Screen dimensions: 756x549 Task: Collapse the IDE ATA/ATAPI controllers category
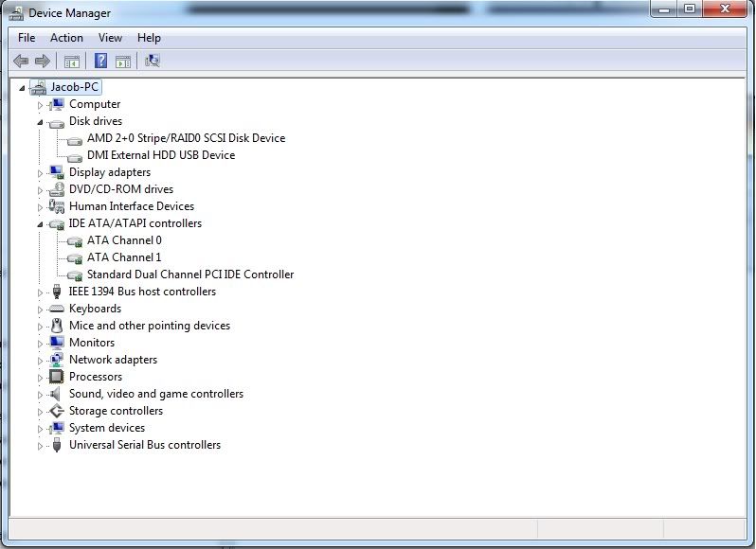click(x=40, y=224)
